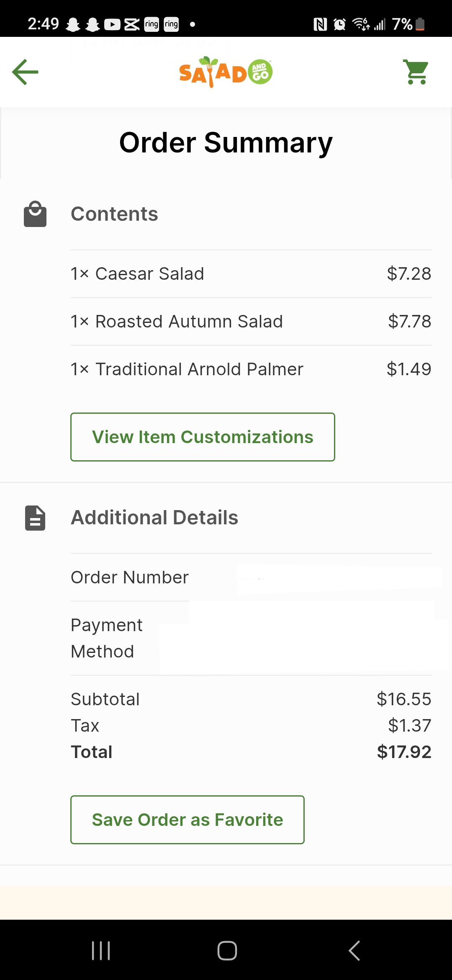Select the Caesar Salad line item
This screenshot has width=452, height=980.
click(251, 274)
